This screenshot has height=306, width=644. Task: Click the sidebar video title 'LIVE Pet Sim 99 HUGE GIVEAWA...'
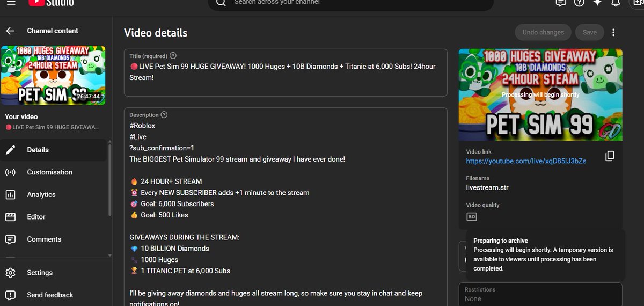click(52, 127)
